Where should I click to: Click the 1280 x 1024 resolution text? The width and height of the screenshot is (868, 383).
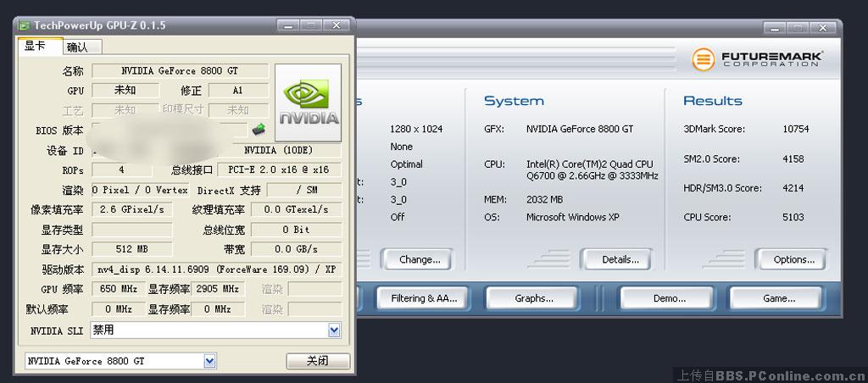[x=416, y=129]
